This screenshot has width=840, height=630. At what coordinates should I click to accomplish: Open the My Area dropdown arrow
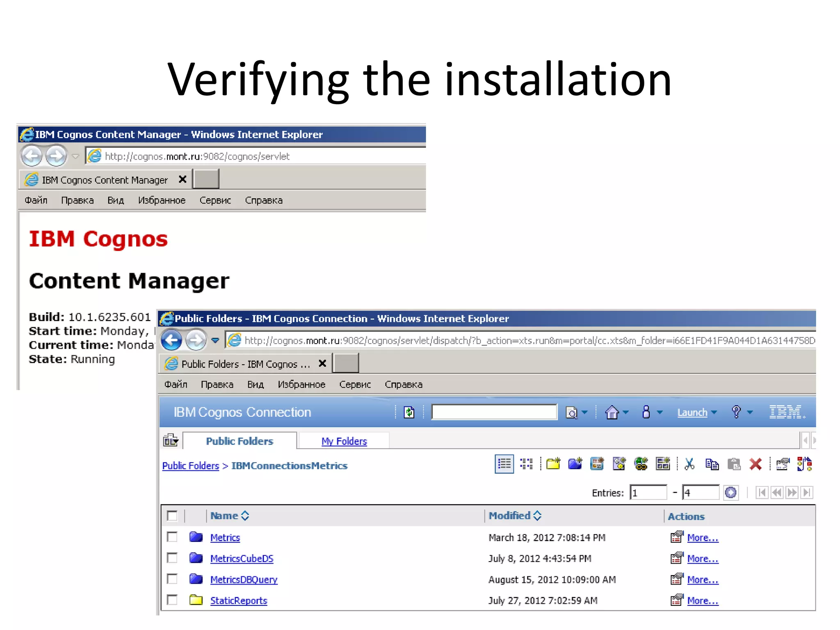pos(660,413)
